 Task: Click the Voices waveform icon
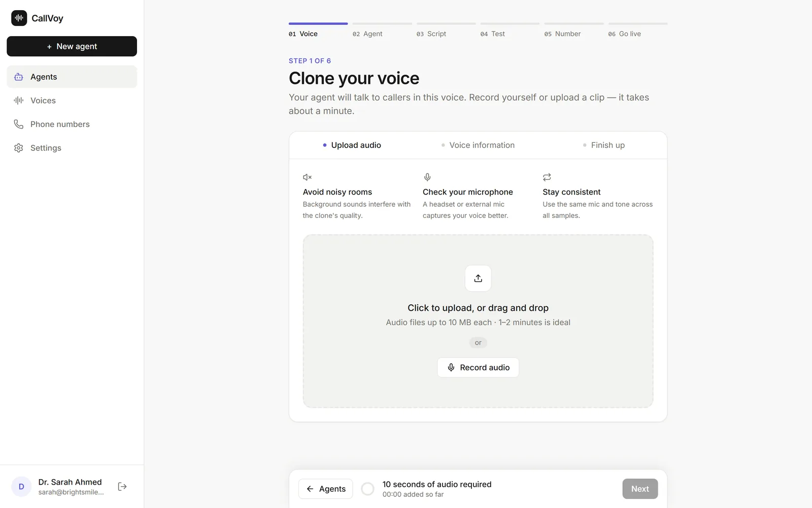point(19,101)
